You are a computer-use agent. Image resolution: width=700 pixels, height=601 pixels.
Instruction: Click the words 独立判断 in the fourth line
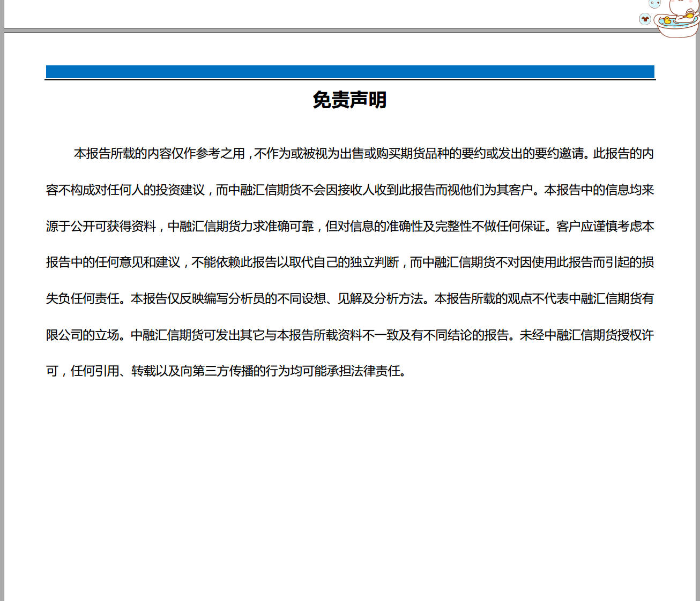pos(374,262)
